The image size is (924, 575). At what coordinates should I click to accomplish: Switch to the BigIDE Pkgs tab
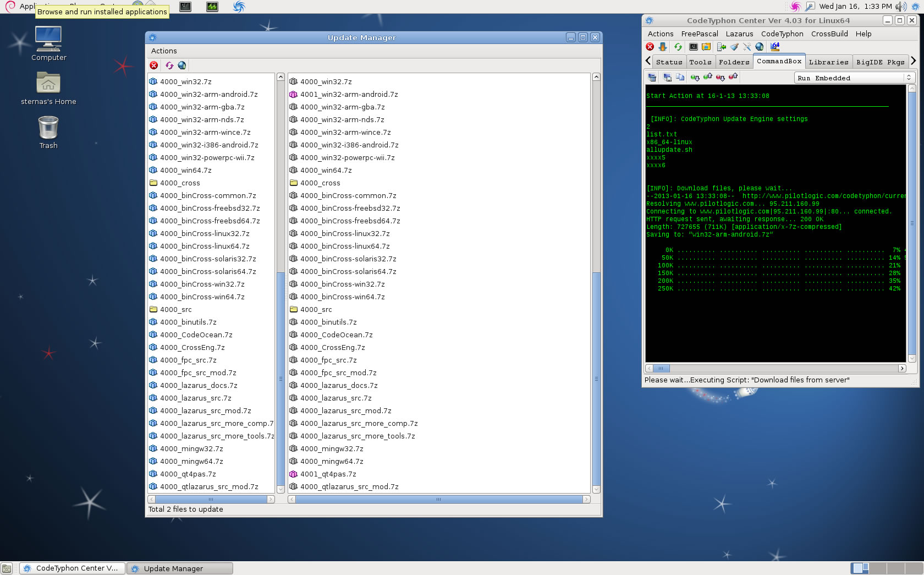[x=880, y=62]
